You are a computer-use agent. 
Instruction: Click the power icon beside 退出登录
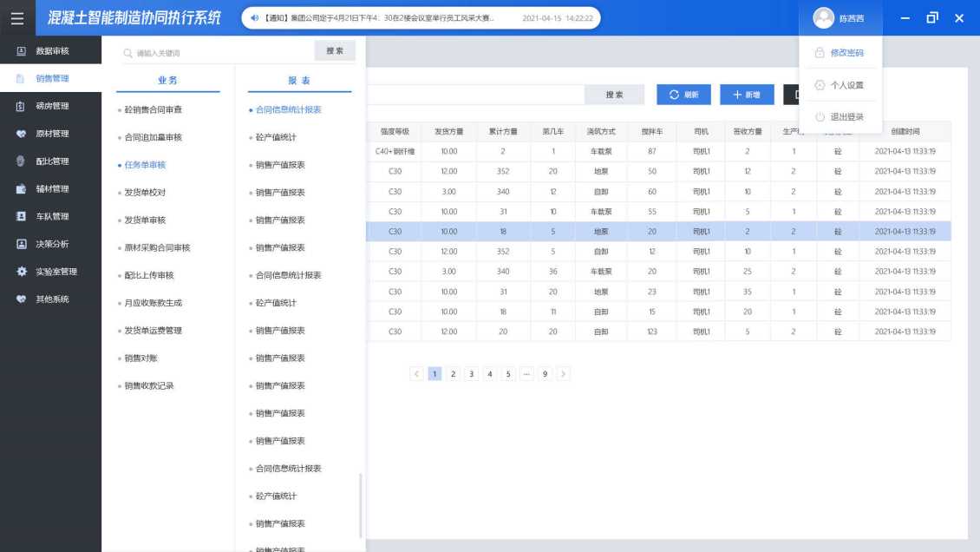(820, 117)
